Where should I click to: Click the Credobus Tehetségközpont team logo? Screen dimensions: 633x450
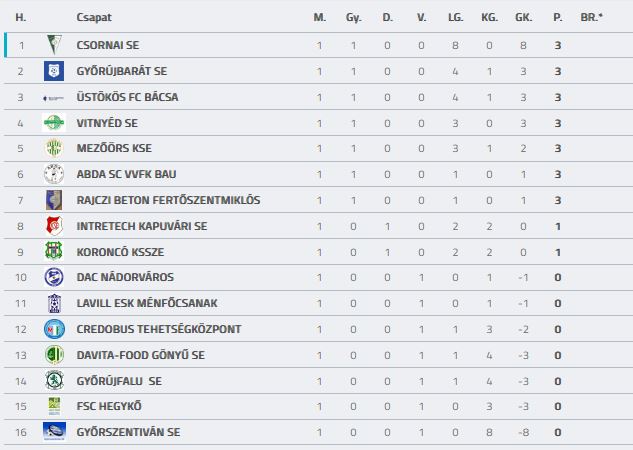click(54, 329)
